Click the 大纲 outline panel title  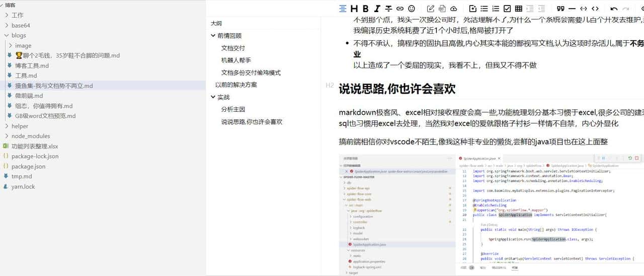pyautogui.click(x=216, y=23)
